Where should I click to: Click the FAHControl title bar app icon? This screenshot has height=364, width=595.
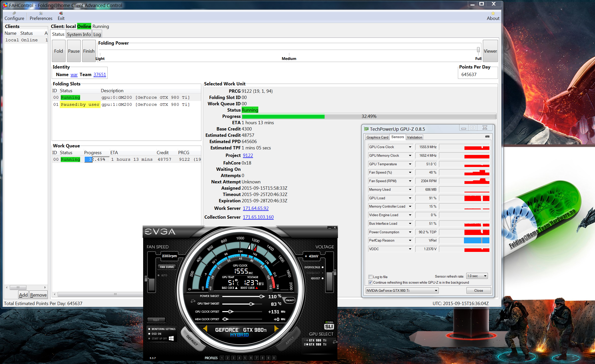pos(5,5)
